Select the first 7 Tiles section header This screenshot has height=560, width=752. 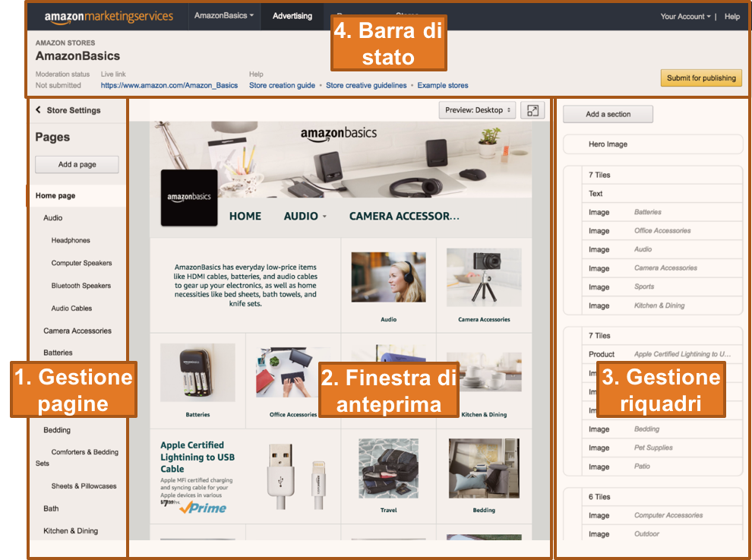pos(662,176)
